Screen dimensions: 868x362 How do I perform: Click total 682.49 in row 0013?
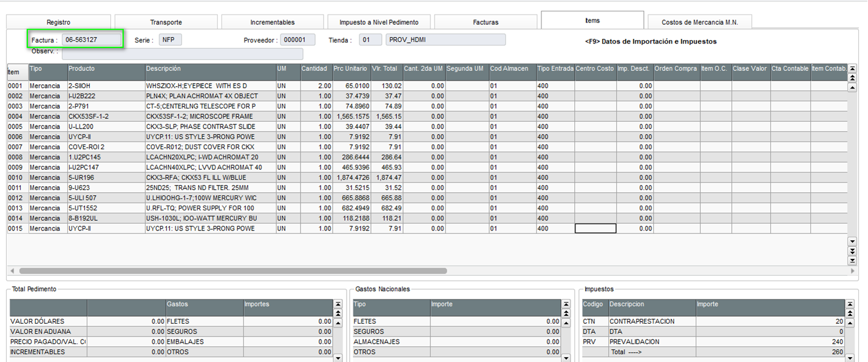coord(387,208)
